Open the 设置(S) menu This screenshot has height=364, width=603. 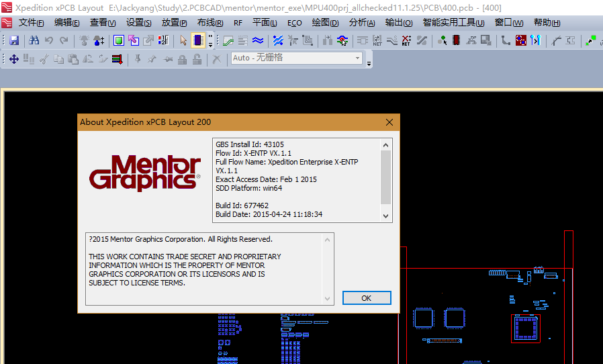(138, 23)
